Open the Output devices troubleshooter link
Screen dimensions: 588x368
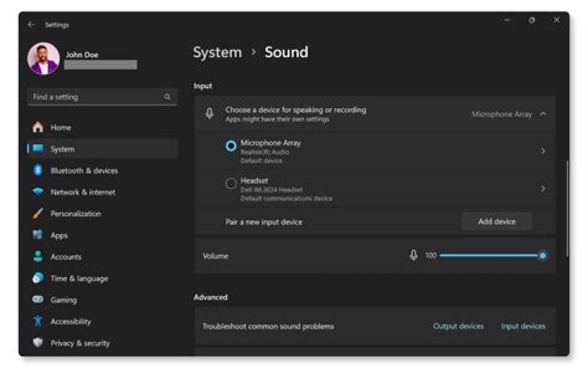coord(458,326)
